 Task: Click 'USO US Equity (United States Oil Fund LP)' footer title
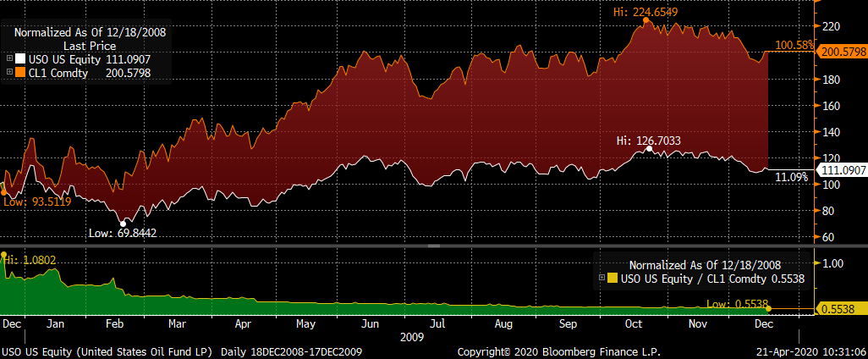click(108, 351)
